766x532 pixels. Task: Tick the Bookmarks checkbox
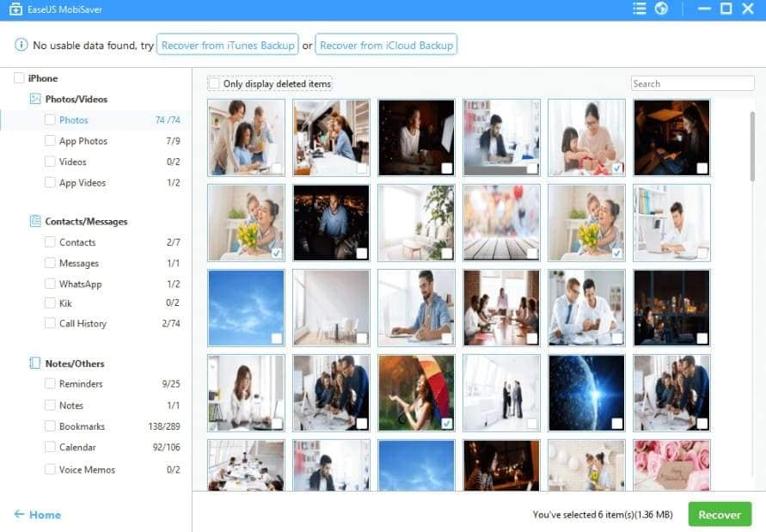(x=50, y=426)
